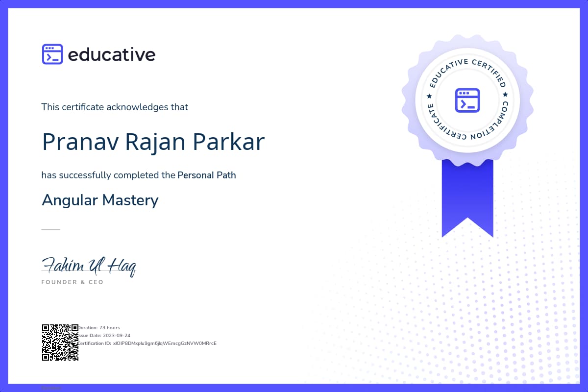Click 'This certificate acknowledges that' text
The image size is (588, 392).
(x=115, y=107)
